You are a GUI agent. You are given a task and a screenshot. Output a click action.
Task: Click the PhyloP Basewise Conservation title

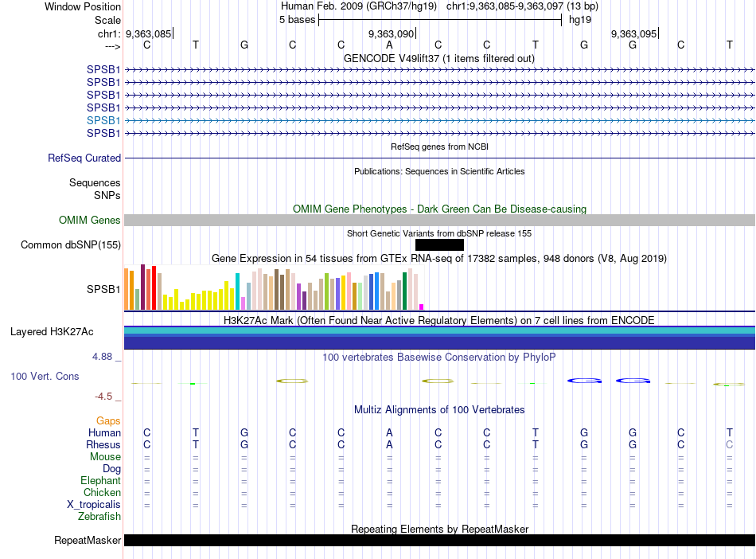(x=439, y=358)
